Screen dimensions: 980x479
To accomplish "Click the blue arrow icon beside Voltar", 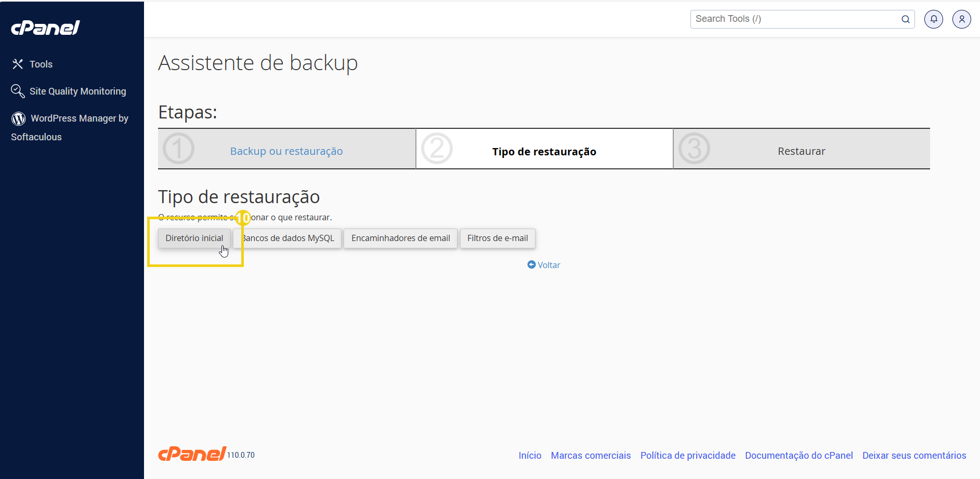I will pyautogui.click(x=531, y=264).
